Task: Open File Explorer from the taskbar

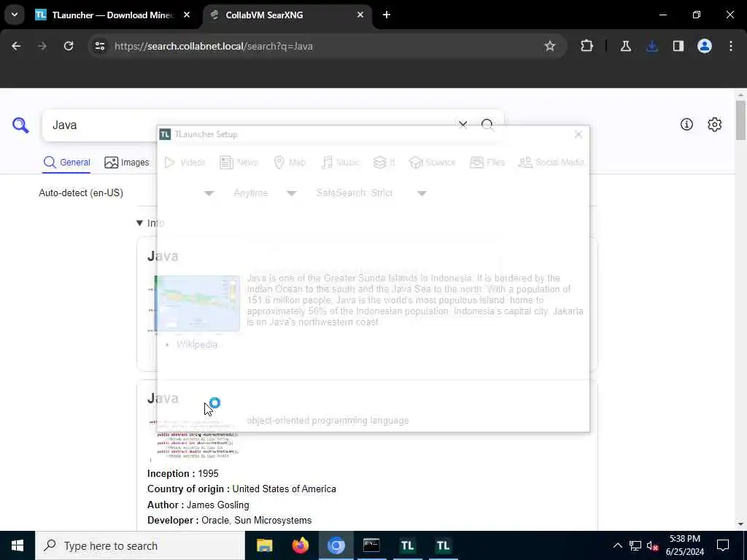Action: (x=264, y=545)
